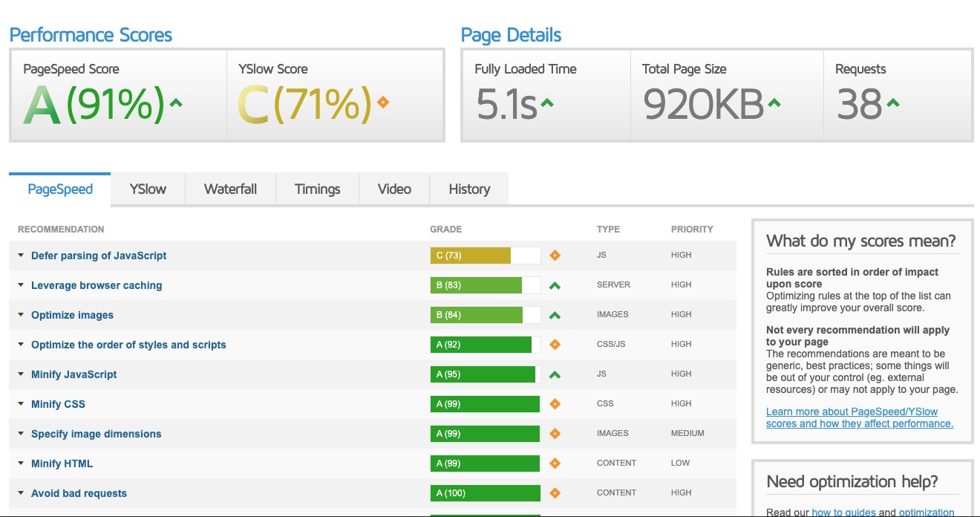Click green up arrow in Leverage browser caching row
This screenshot has width=980, height=517.
pyautogui.click(x=555, y=285)
